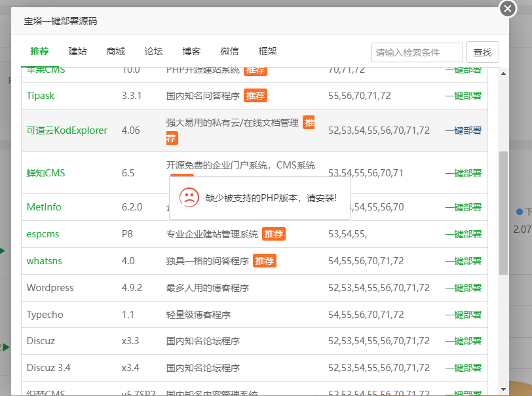Deploy Discuz 3.4 with 一键部署
532x396 pixels.
click(x=463, y=367)
